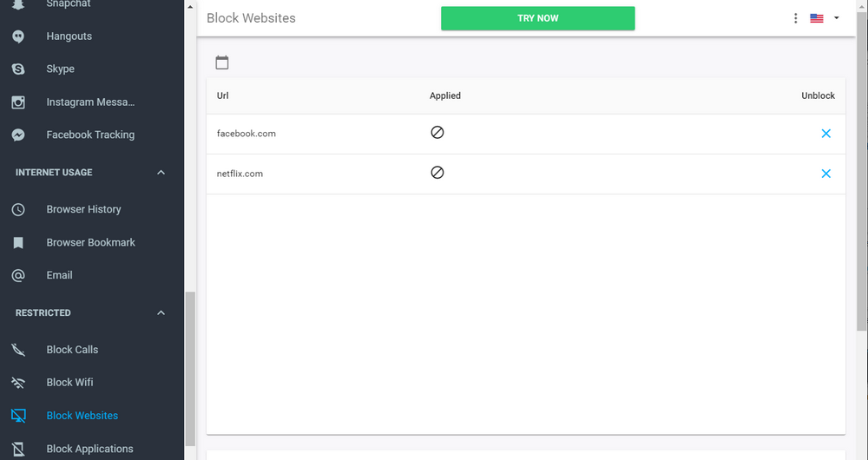Open the calendar date picker icon
The height and width of the screenshot is (460, 868).
[x=222, y=62]
